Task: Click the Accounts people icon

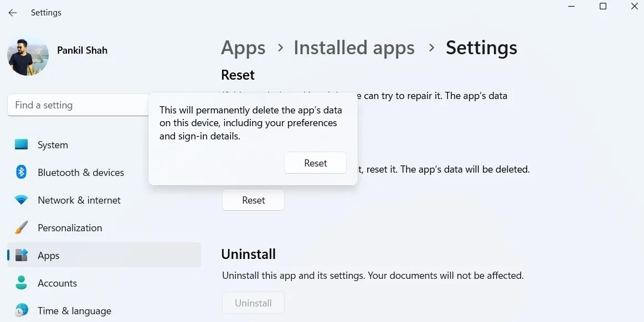Action: click(x=21, y=283)
